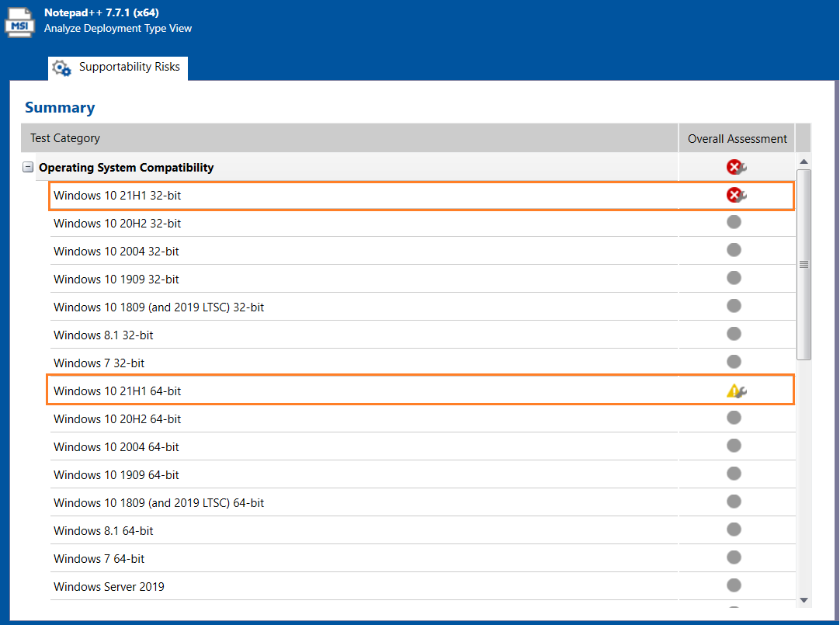Open the Supportability Risks tab
The width and height of the screenshot is (840, 625).
(x=118, y=68)
